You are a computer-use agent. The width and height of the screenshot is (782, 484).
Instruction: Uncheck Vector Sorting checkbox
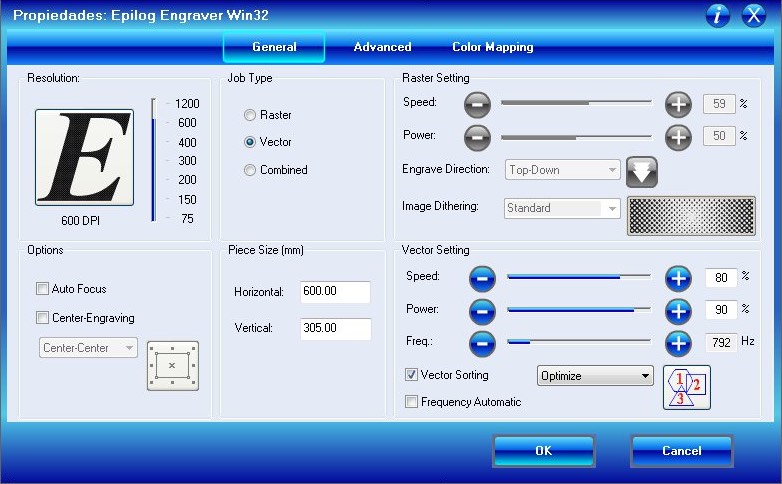411,375
